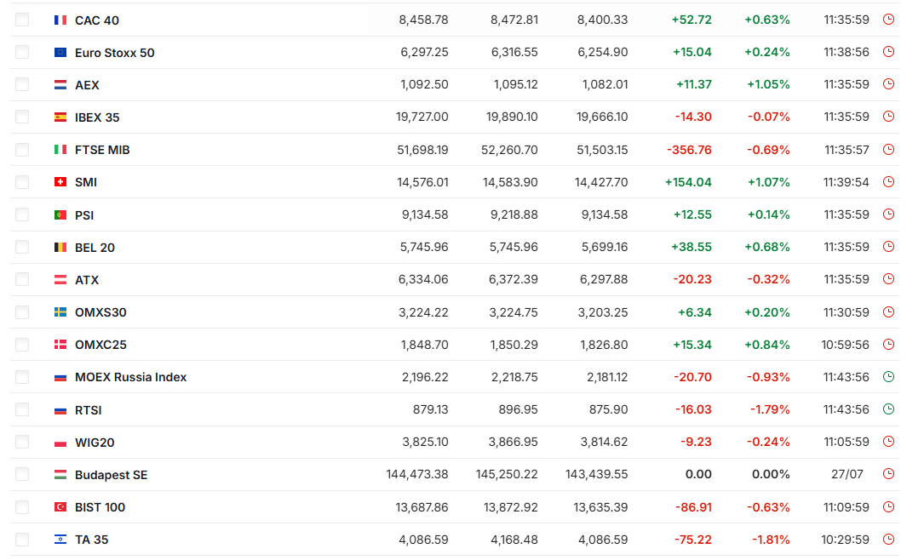Click the red clock icon in the BIST 100 row
Screen dimensions: 924x560
(888, 507)
